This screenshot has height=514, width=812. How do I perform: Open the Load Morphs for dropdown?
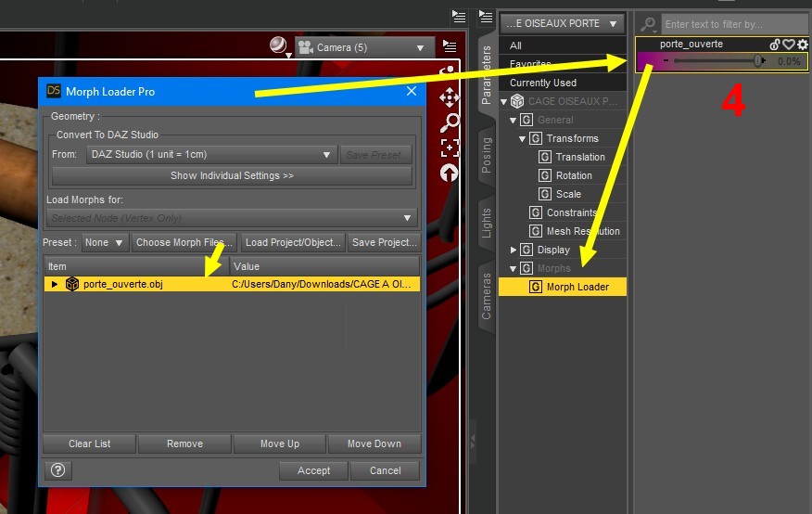pyautogui.click(x=232, y=218)
